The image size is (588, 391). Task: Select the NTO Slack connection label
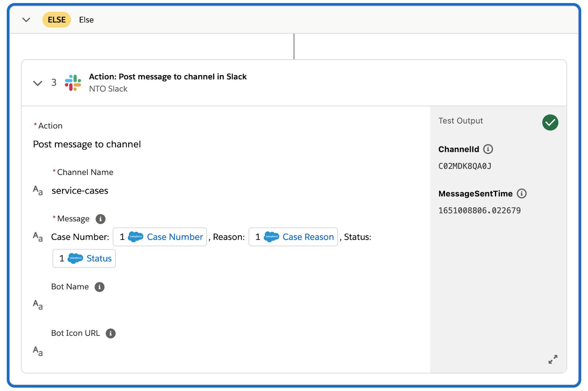(108, 89)
